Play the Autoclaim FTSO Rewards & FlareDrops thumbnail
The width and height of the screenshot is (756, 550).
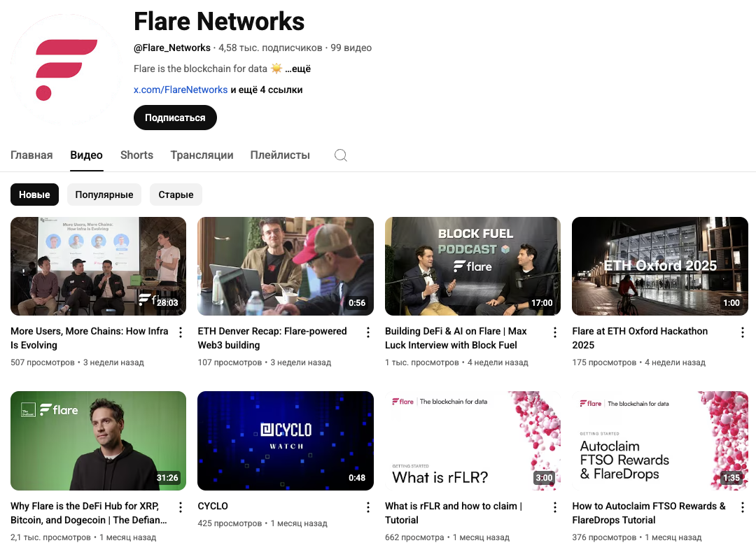point(660,441)
